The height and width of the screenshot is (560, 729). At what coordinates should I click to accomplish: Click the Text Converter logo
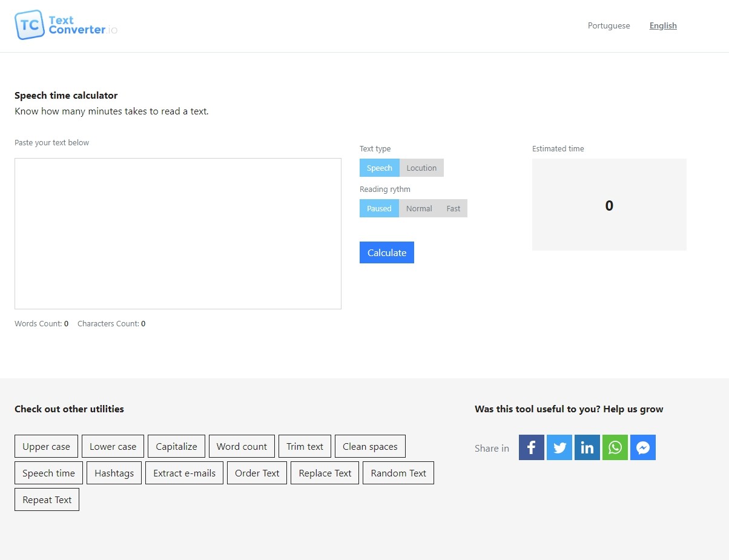pos(66,25)
